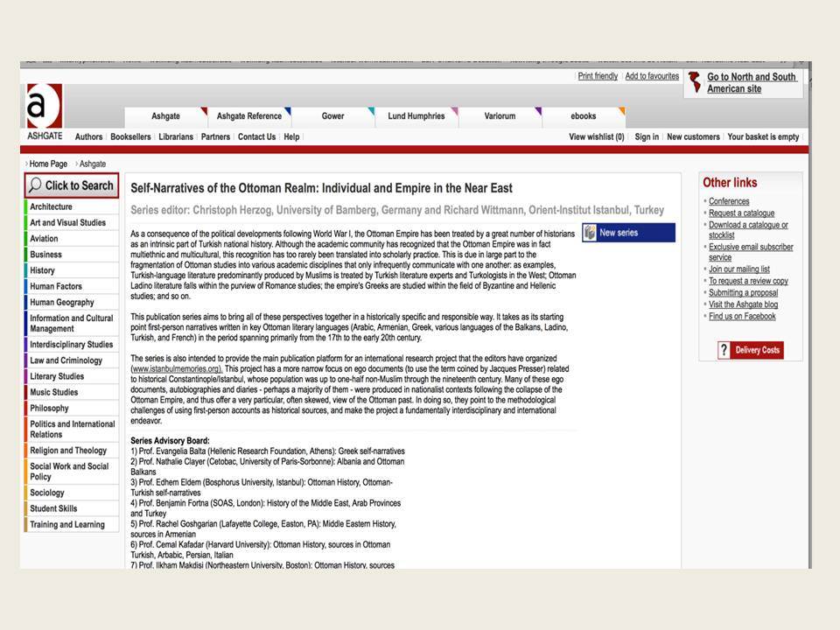Click the Sign in link

[647, 137]
